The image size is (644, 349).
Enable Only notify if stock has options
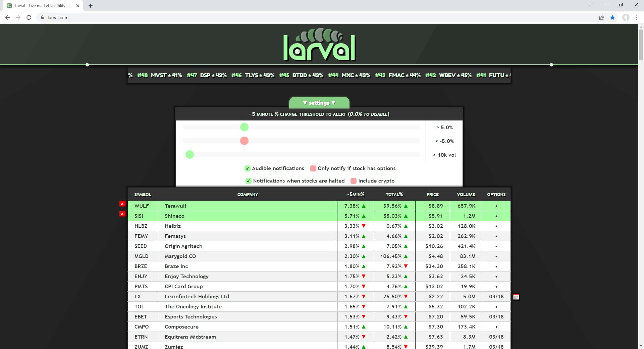[x=313, y=168]
